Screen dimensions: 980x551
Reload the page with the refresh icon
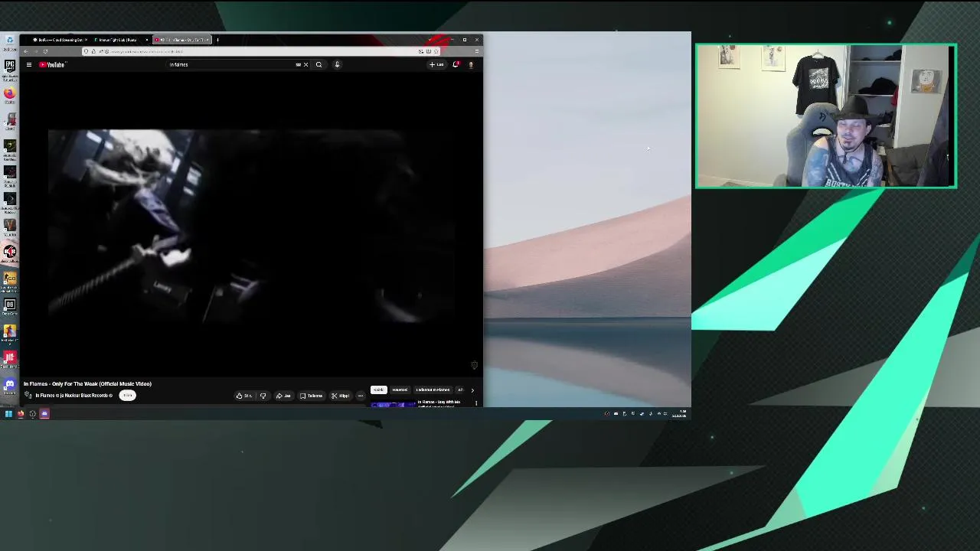coord(45,51)
